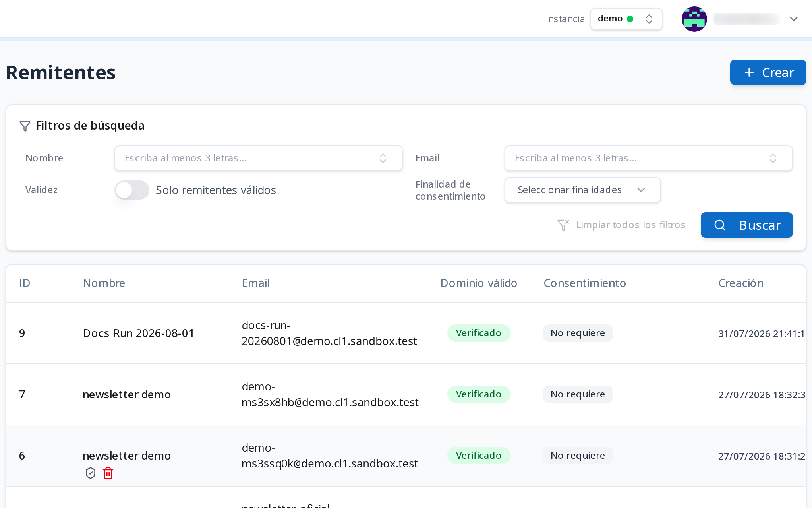Click Verificado badge in row 9
Image resolution: width=812 pixels, height=508 pixels.
click(479, 333)
